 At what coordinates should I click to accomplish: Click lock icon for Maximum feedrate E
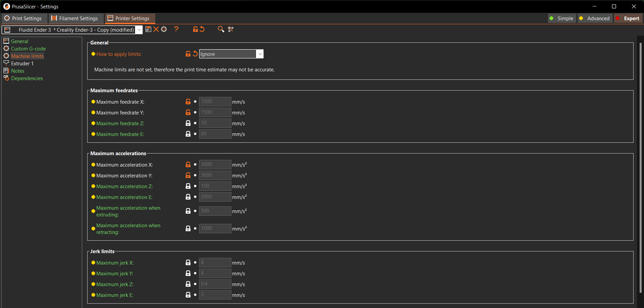[188, 134]
